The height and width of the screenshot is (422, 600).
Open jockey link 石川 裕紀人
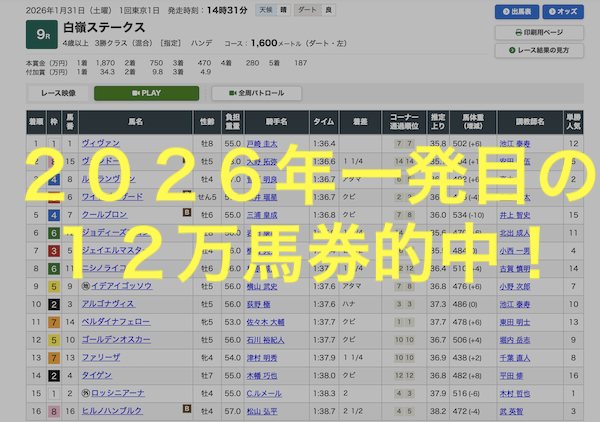click(266, 340)
